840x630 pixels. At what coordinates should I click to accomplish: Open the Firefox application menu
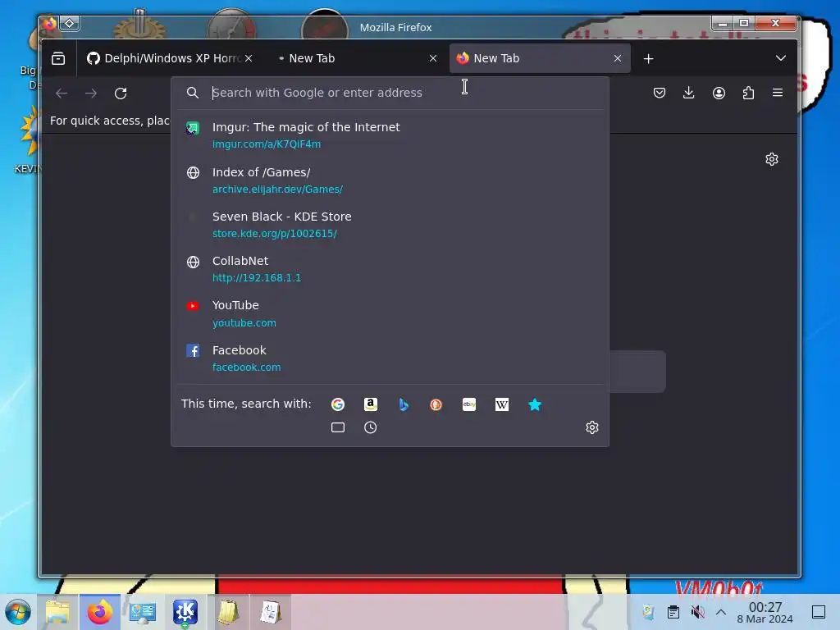778,93
